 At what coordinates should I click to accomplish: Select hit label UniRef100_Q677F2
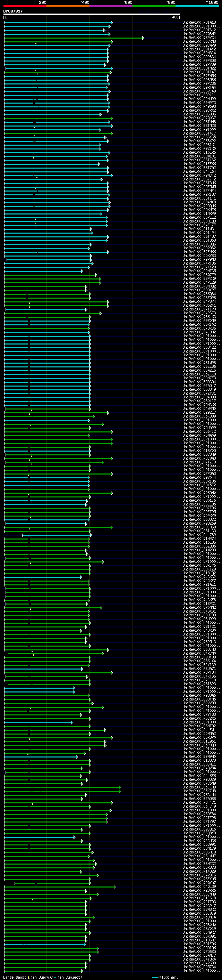coord(199,179)
